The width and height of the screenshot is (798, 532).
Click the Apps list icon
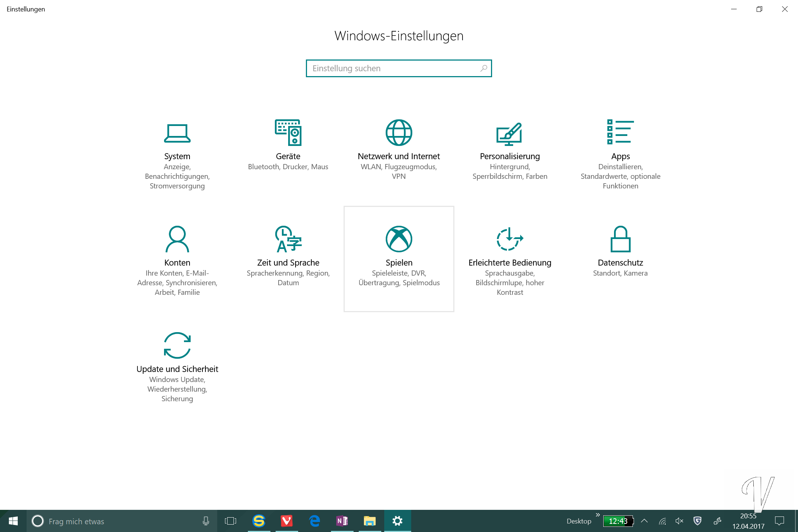click(620, 132)
